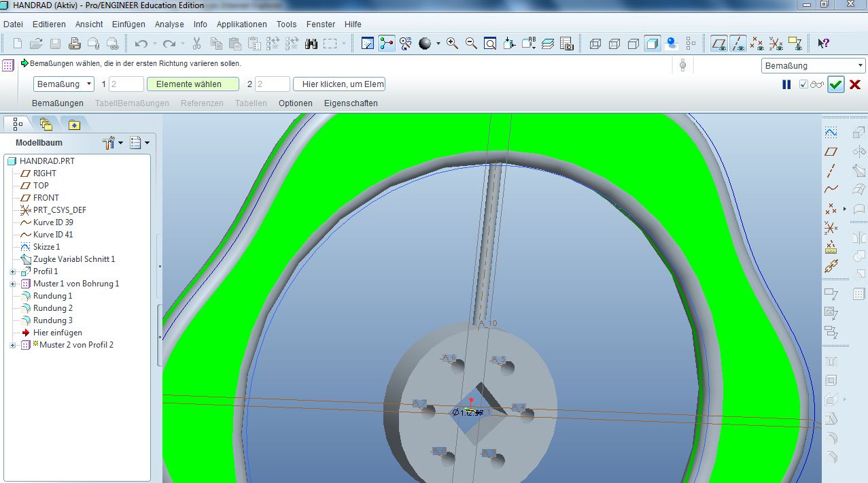The width and height of the screenshot is (868, 483).
Task: Switch to No Hidden display
Action: [633, 44]
